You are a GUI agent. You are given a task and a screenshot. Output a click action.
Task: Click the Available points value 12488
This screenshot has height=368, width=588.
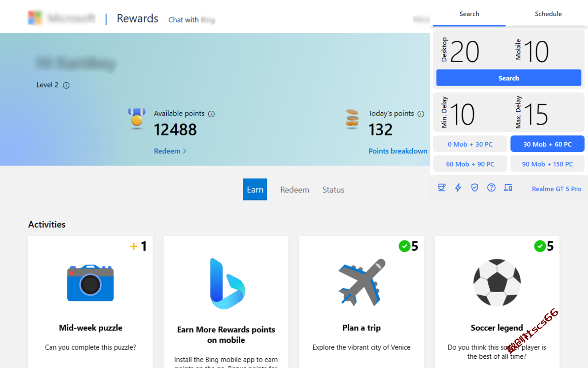(175, 130)
